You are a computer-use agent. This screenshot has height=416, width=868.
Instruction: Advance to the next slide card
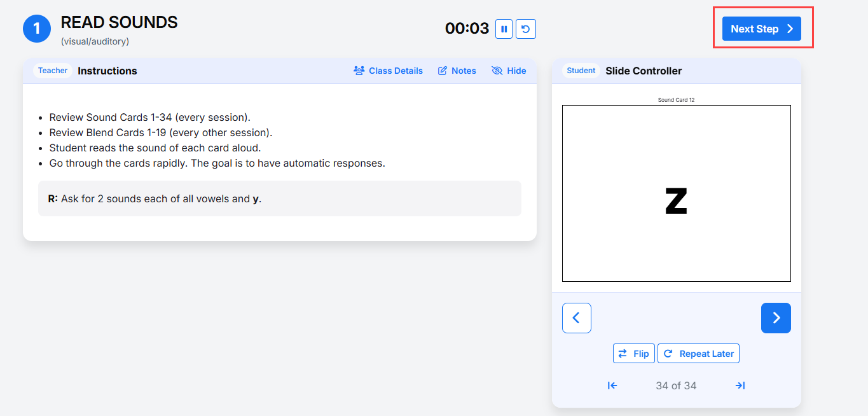pyautogui.click(x=776, y=318)
